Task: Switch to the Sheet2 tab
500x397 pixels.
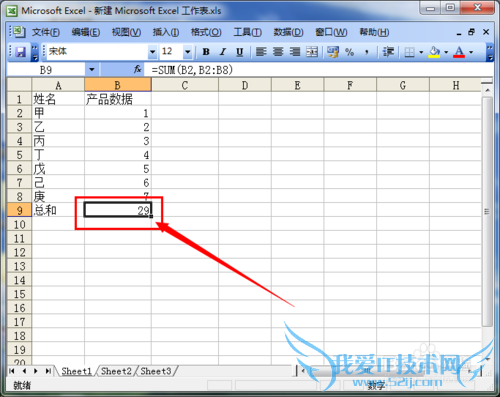Action: point(116,371)
